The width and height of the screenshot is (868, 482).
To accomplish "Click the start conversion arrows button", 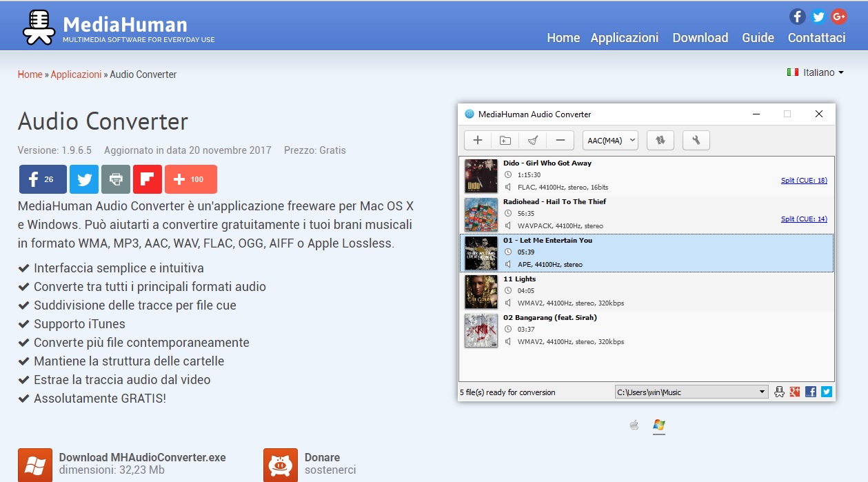I will point(660,141).
